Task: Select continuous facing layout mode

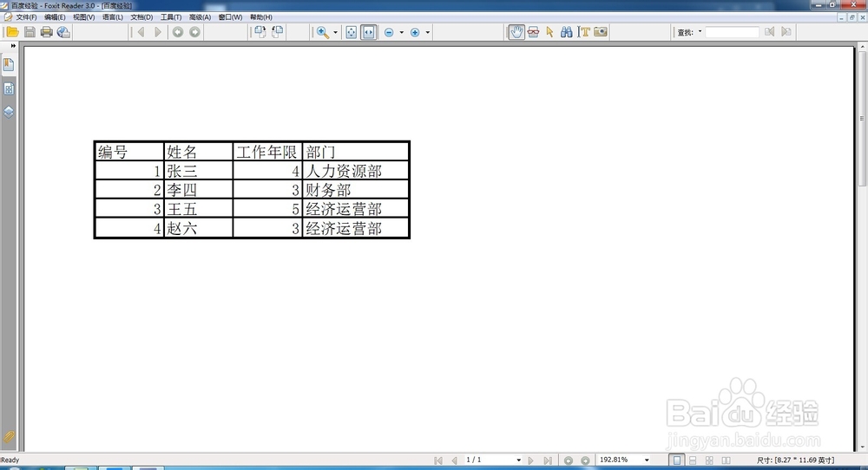Action: coord(709,460)
